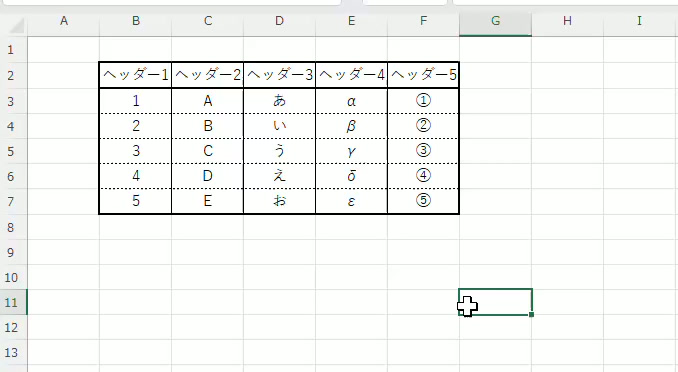This screenshot has width=678, height=372.
Task: Select column D header
Action: click(x=279, y=21)
